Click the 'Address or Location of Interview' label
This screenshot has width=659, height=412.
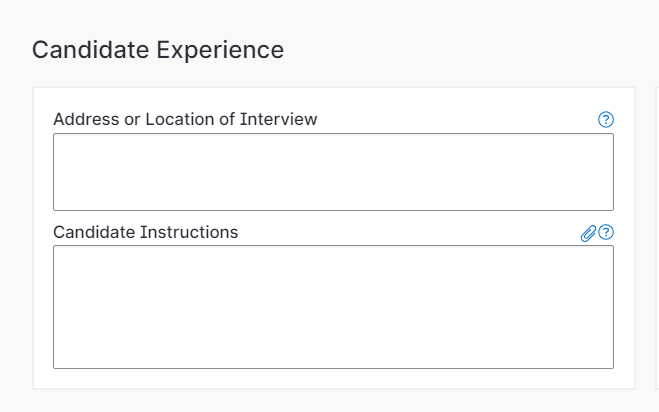coord(185,119)
